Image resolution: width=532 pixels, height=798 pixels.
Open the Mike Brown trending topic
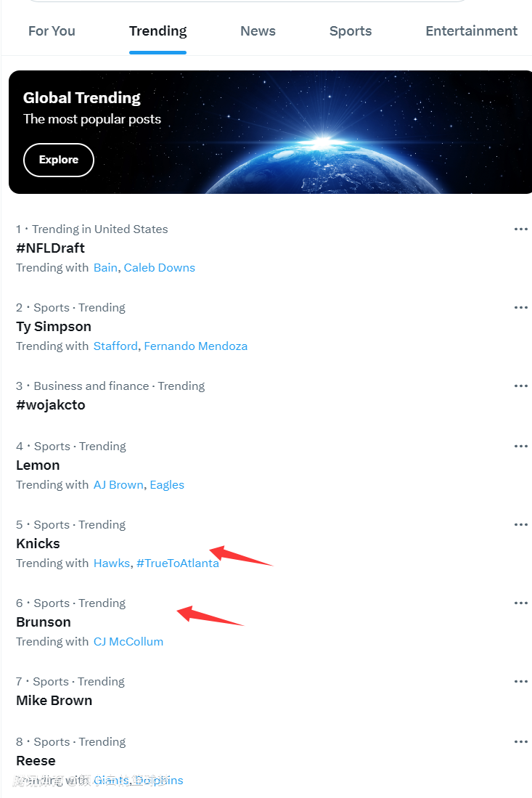(54, 701)
